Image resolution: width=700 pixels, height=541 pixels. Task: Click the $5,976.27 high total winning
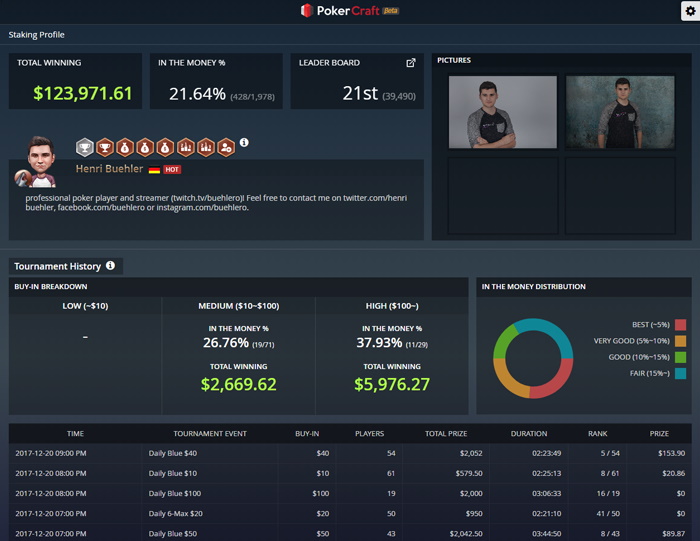(392, 384)
